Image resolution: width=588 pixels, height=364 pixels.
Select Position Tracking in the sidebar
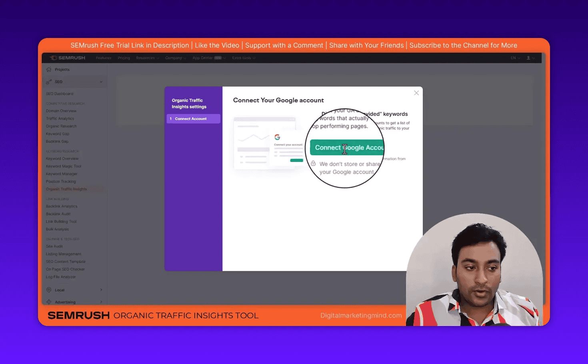(61, 181)
